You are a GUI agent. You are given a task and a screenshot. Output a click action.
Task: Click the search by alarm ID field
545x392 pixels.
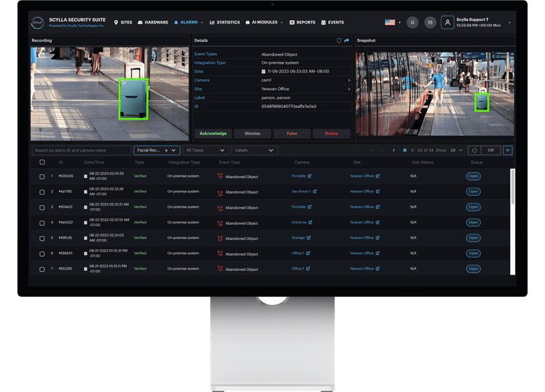tap(81, 150)
